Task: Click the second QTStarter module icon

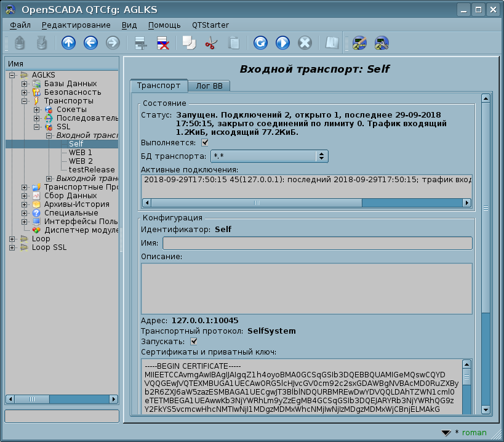Action: tap(382, 42)
